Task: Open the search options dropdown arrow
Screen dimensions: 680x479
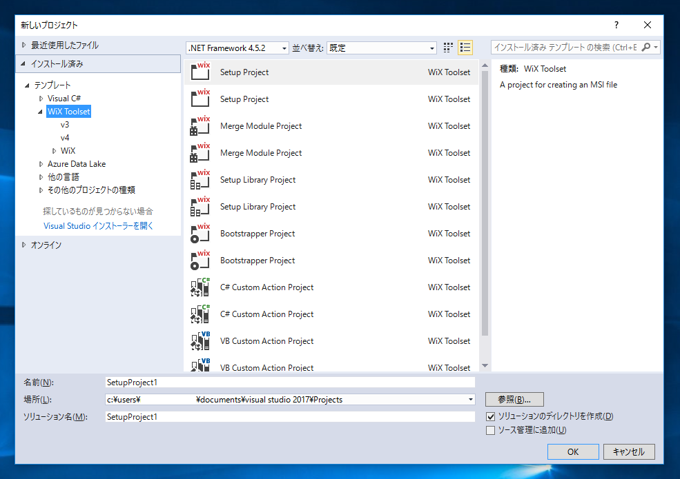Action: coord(656,47)
